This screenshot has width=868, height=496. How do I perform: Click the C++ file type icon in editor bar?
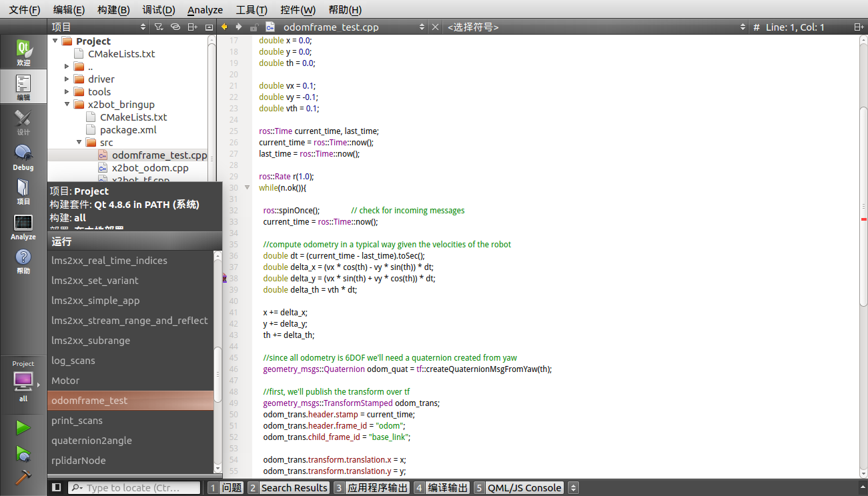coord(270,27)
